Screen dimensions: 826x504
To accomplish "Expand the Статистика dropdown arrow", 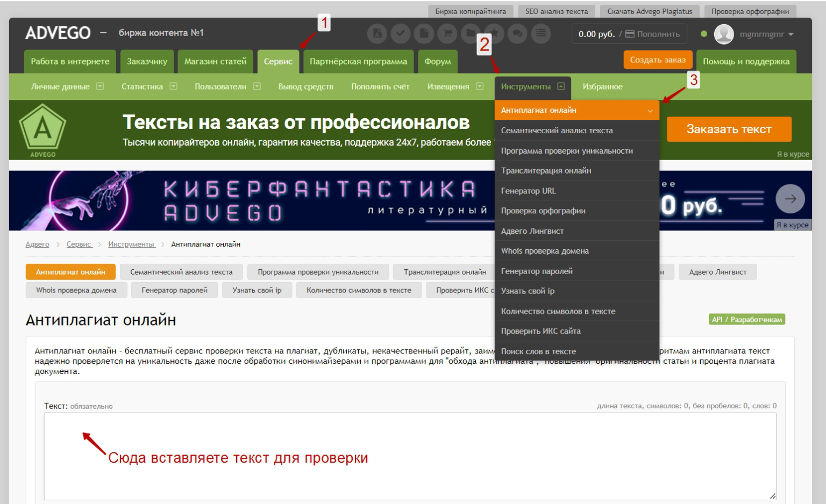I will 173,86.
